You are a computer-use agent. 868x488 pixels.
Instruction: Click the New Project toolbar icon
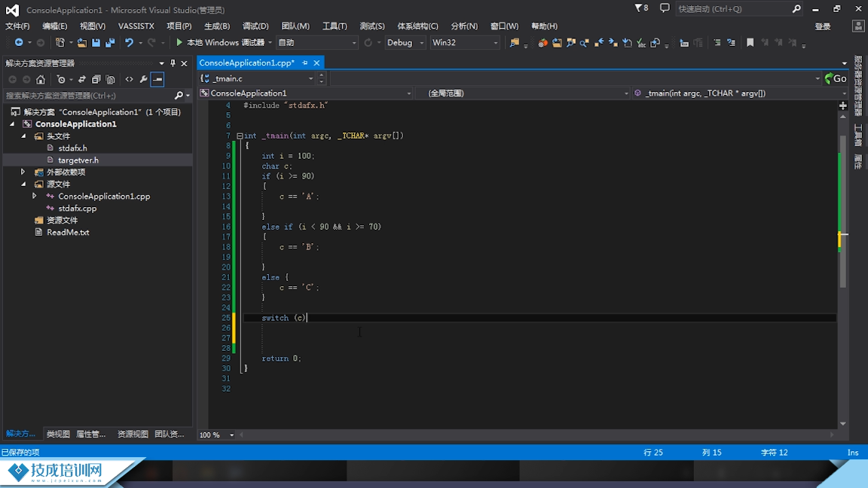click(60, 43)
